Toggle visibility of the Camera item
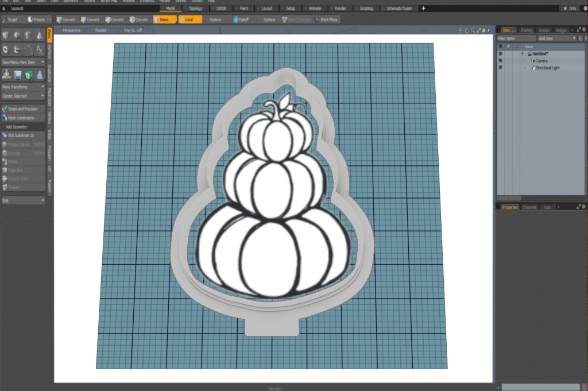The height and width of the screenshot is (391, 588). click(500, 60)
